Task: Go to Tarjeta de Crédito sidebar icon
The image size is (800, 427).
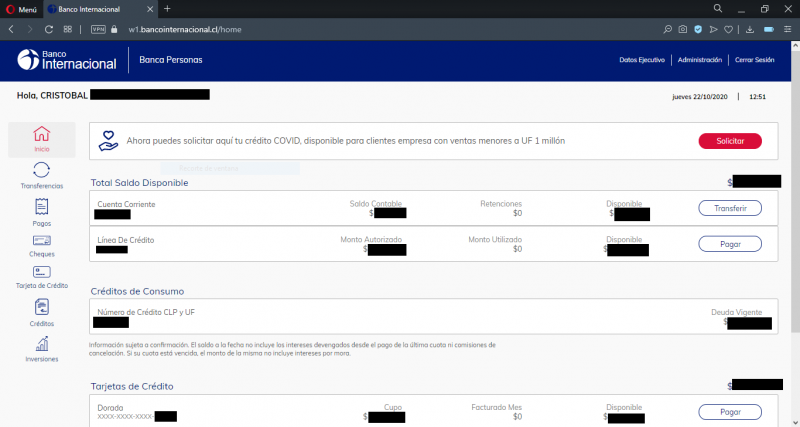Action: 41,275
